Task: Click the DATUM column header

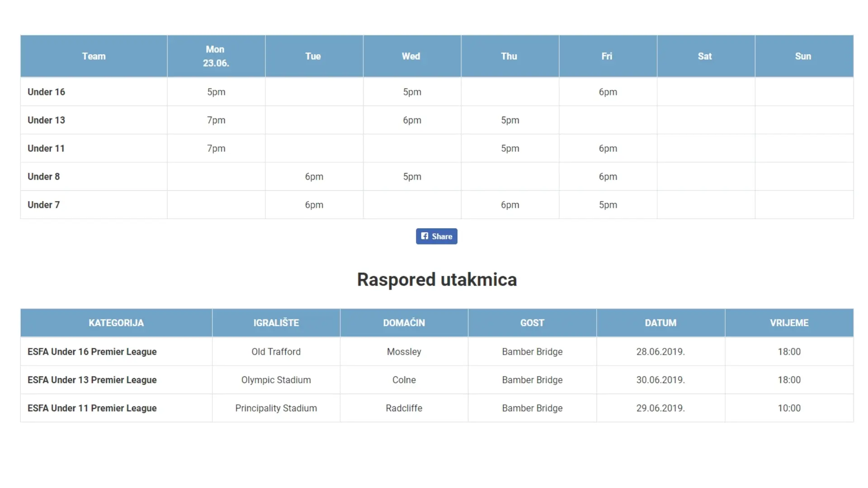Action: click(x=661, y=323)
